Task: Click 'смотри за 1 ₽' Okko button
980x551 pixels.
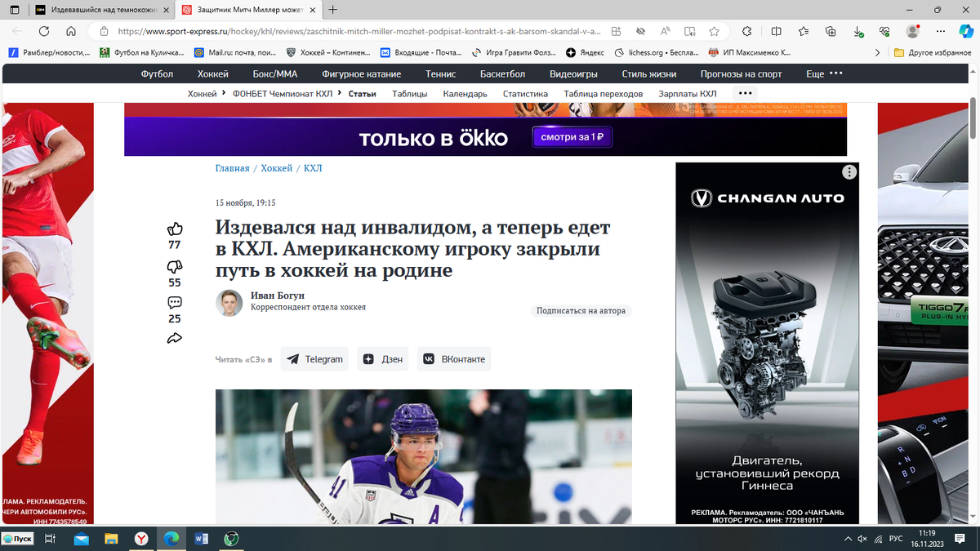Action: coord(572,137)
